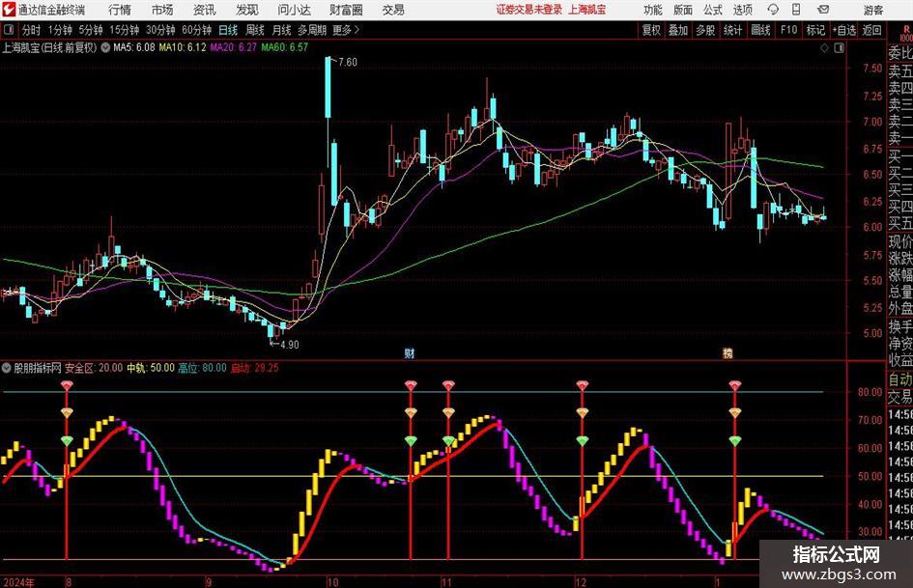Toggle 复权 price adjustment
This screenshot has width=913, height=588.
(x=651, y=30)
